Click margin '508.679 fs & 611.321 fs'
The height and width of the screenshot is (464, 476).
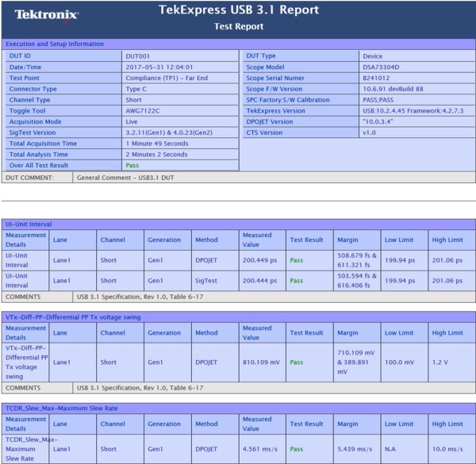click(357, 260)
